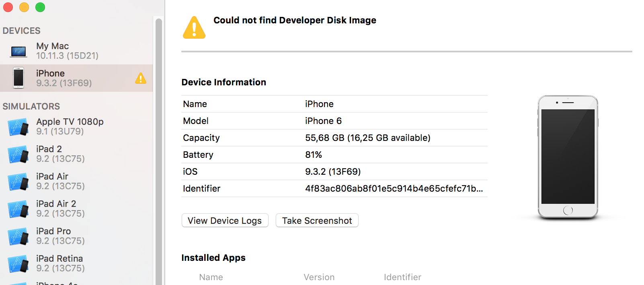
Task: Click the large yellow warning icon at top
Action: (194, 27)
